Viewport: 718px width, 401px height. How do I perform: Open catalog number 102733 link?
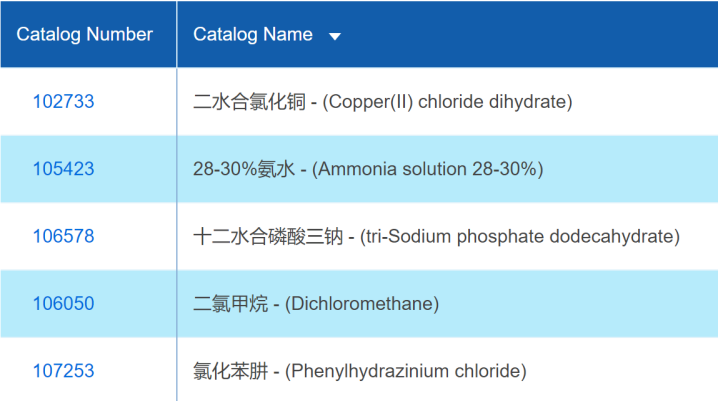coord(63,102)
